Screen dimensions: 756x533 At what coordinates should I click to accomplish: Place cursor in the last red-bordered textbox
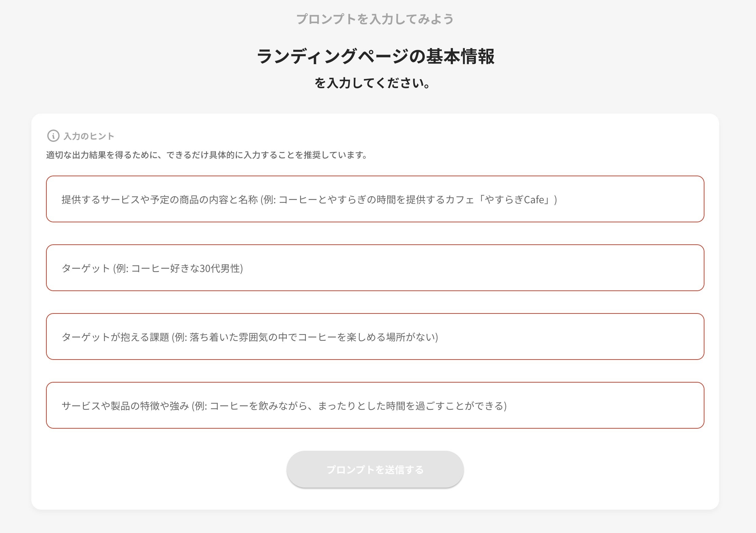[375, 405]
